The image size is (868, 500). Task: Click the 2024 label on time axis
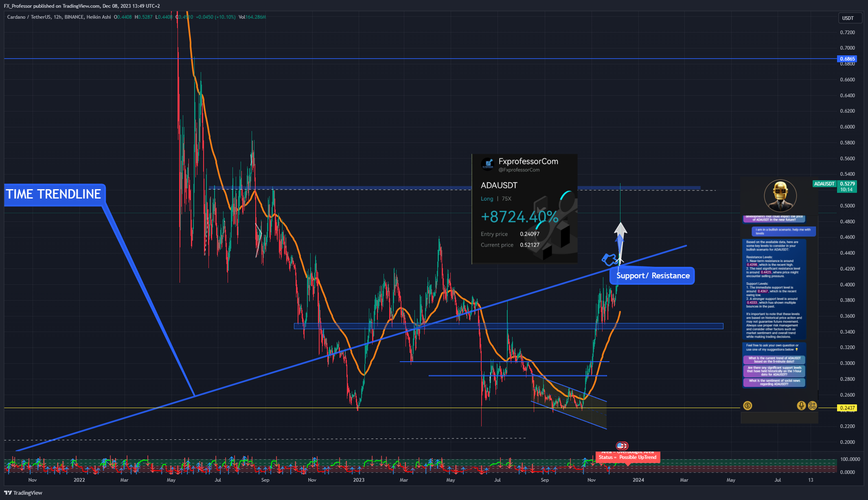click(638, 480)
